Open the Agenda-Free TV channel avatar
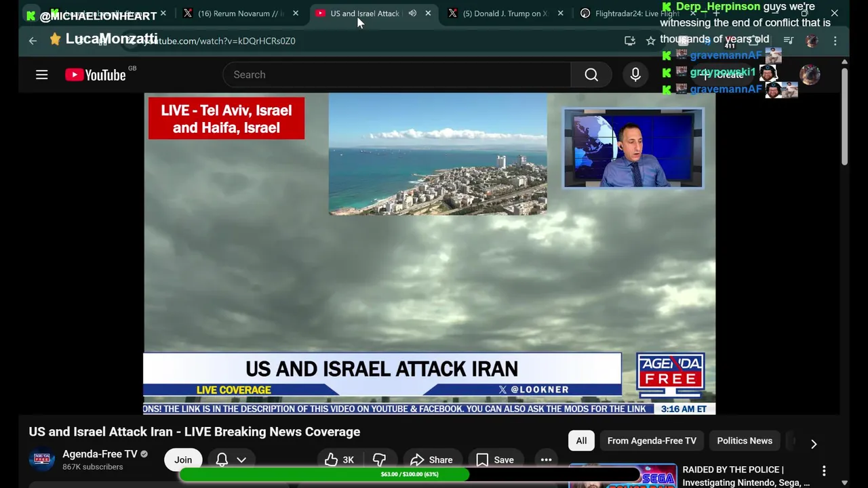The width and height of the screenshot is (868, 488). (41, 460)
